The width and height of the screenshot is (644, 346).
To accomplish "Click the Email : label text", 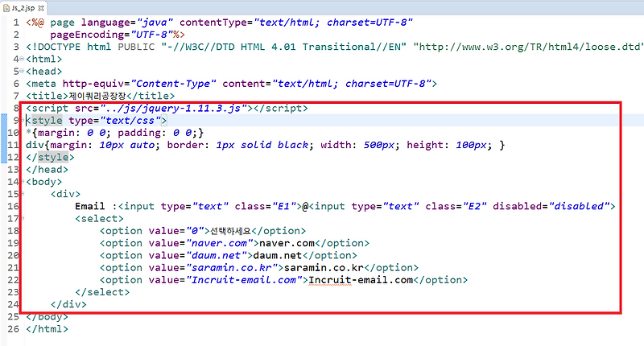I will [x=96, y=207].
